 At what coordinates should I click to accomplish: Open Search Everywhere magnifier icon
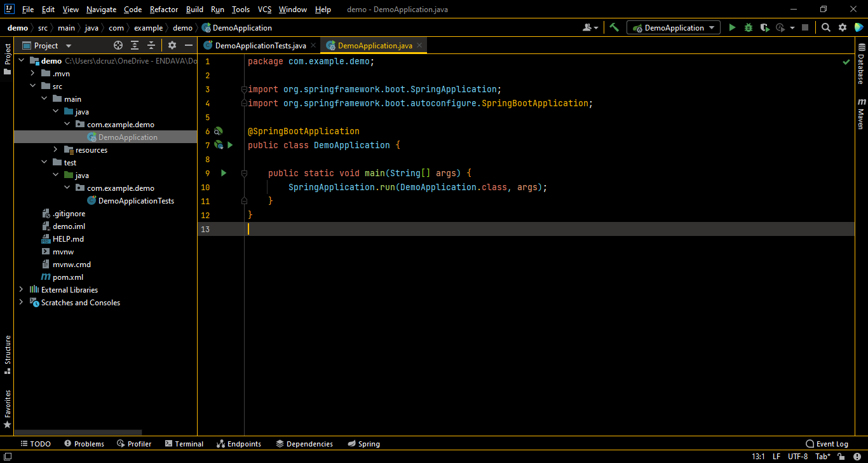pyautogui.click(x=825, y=27)
